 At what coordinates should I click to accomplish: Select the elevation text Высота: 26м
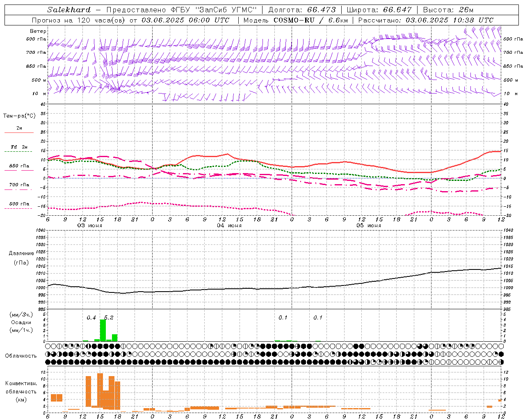point(448,10)
